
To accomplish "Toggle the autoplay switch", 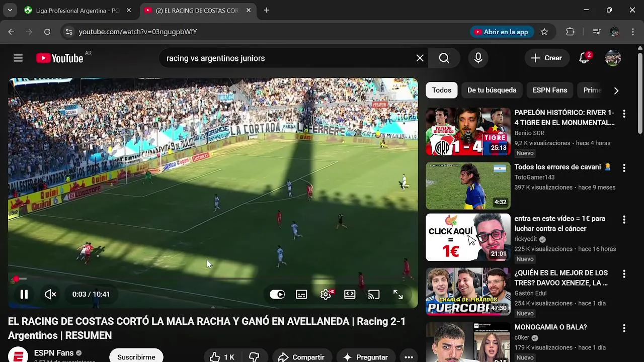I will (x=277, y=295).
